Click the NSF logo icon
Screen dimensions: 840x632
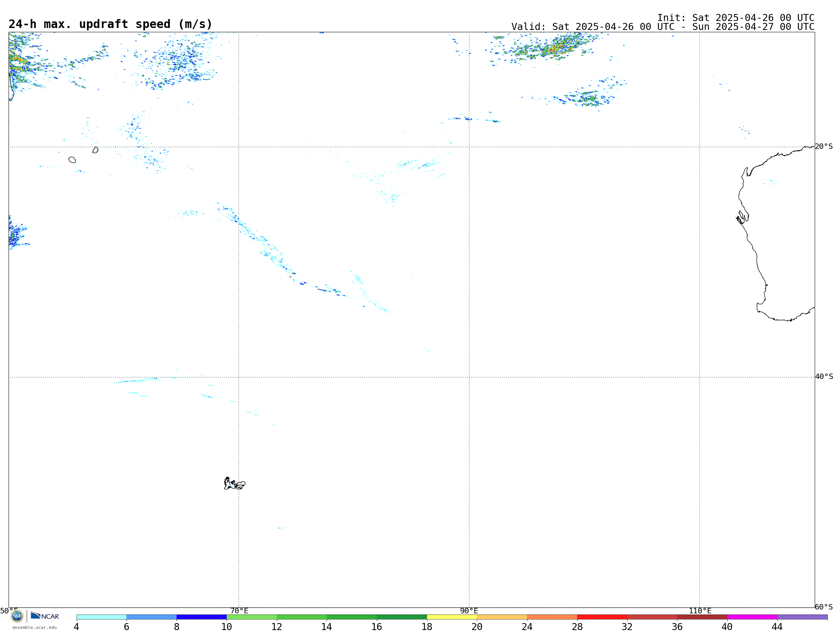(x=17, y=616)
